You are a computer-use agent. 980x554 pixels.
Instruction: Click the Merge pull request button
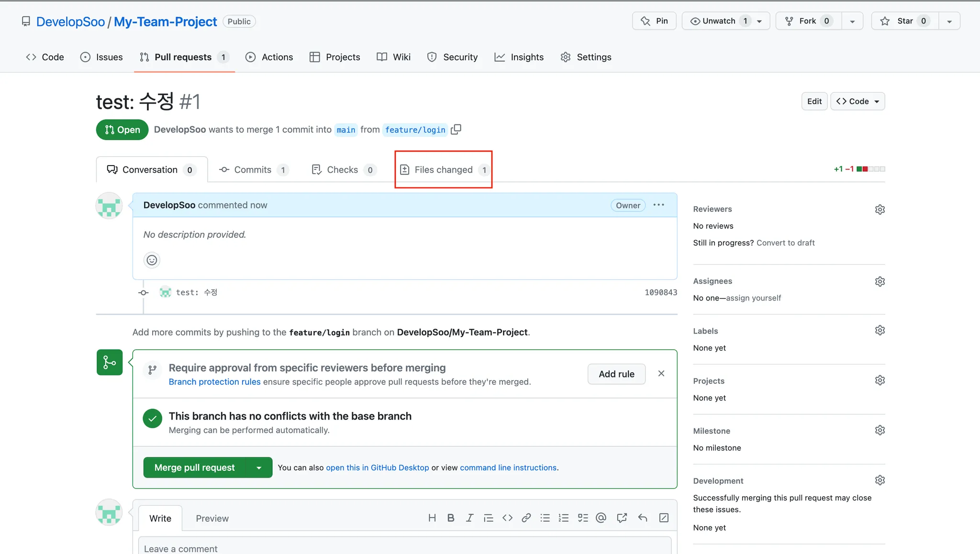194,467
